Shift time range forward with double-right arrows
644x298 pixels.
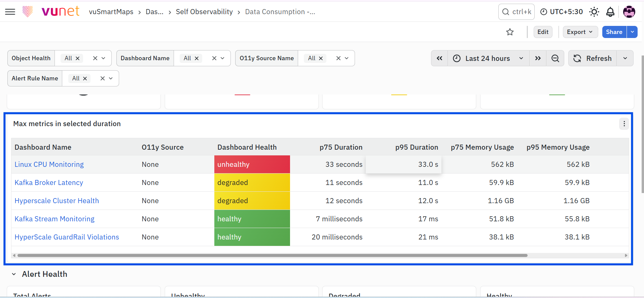(x=538, y=58)
